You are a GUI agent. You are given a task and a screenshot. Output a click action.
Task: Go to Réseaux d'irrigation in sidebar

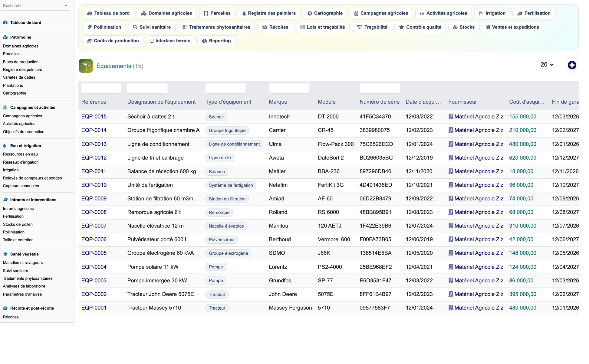(x=21, y=162)
